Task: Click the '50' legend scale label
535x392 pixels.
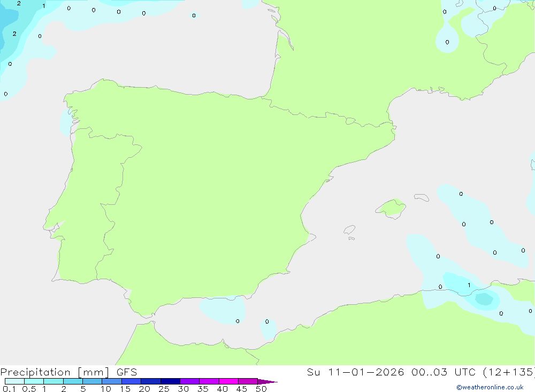Action: pyautogui.click(x=261, y=389)
